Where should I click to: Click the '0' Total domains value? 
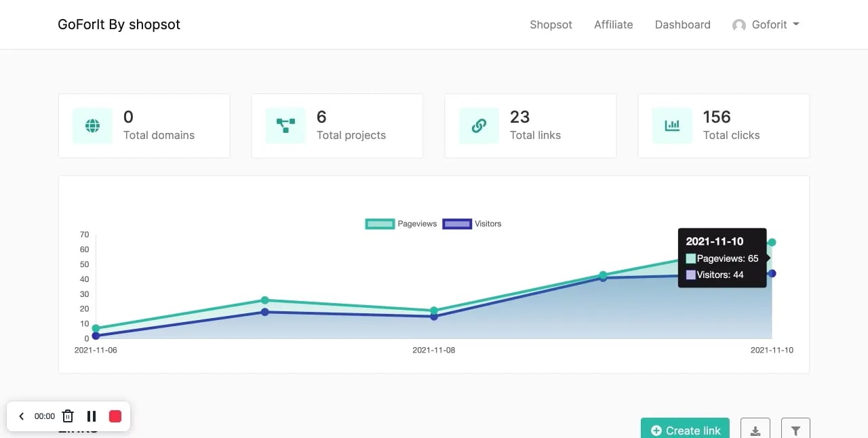[128, 117]
